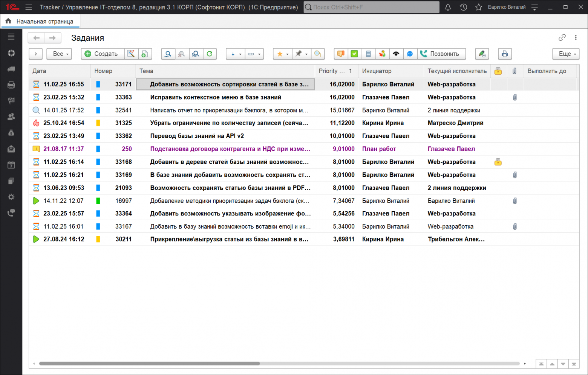Click the horizontal scrollbar at table bottom
The width and height of the screenshot is (588, 375).
click(149, 364)
